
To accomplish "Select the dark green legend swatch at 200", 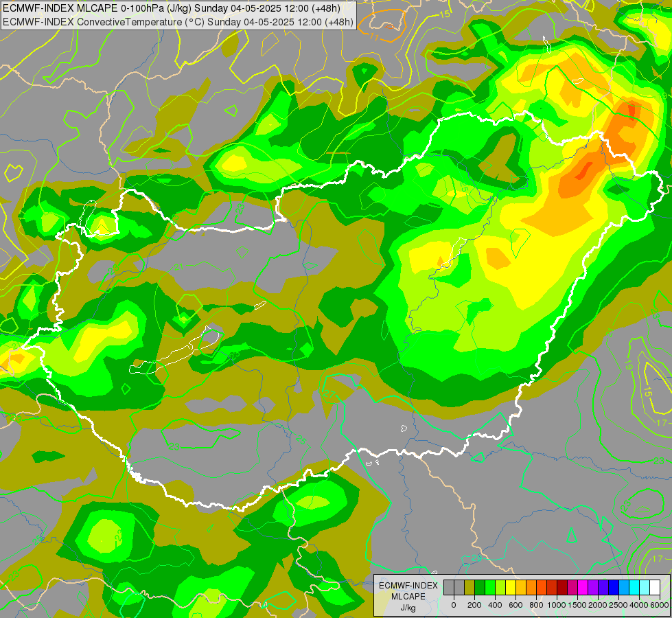I will (480, 587).
